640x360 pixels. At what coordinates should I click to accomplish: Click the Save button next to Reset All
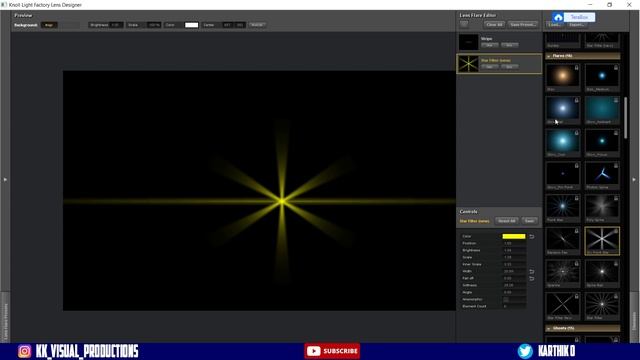(529, 221)
